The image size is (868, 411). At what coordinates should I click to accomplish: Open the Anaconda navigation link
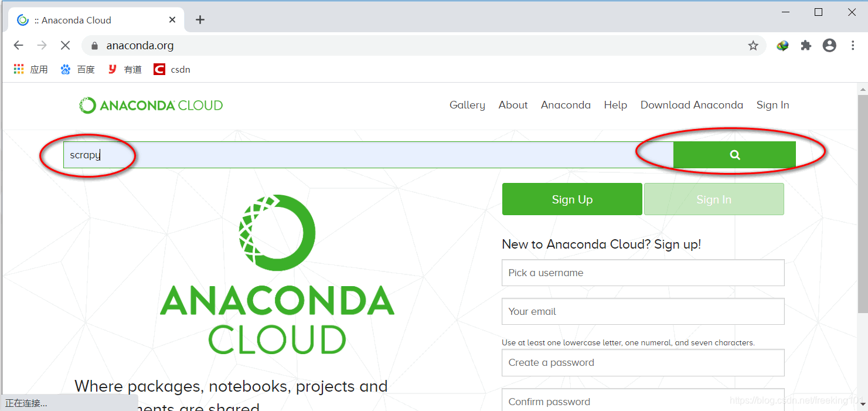click(x=566, y=105)
